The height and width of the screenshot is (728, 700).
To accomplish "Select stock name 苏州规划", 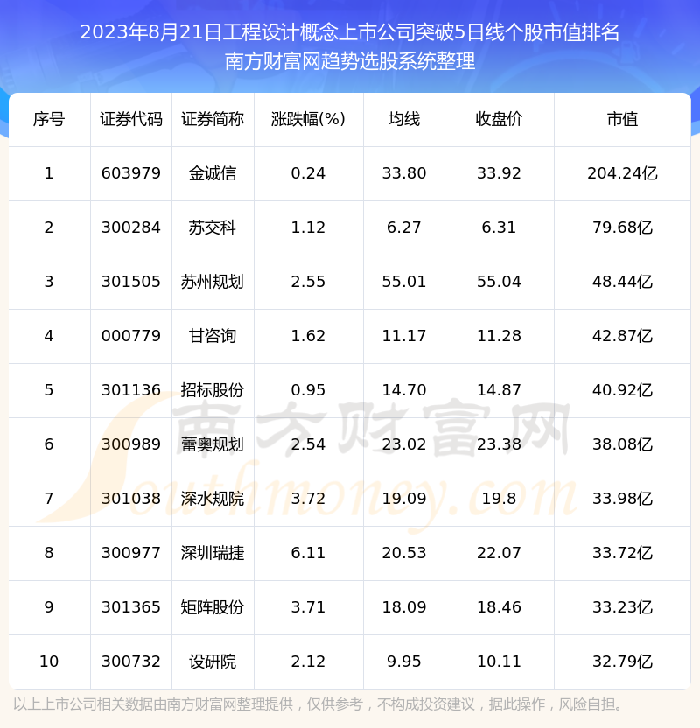I will (x=213, y=282).
